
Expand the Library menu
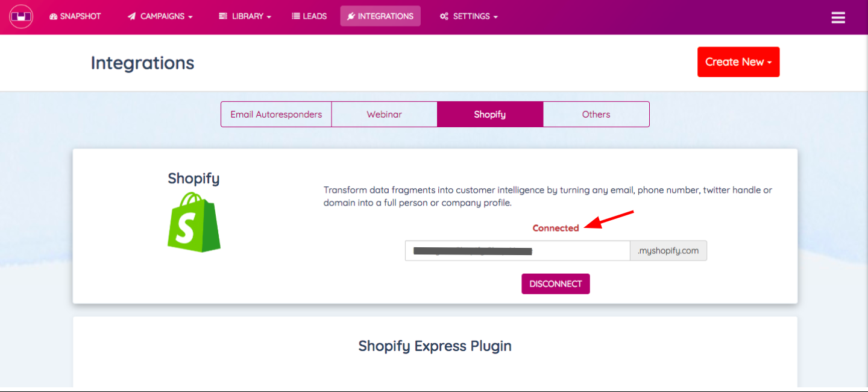pyautogui.click(x=245, y=16)
